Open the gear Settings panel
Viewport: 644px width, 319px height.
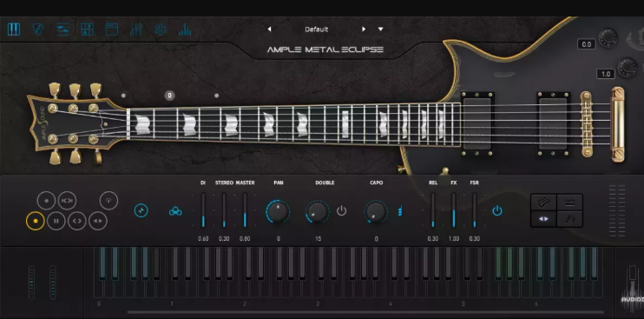161,30
